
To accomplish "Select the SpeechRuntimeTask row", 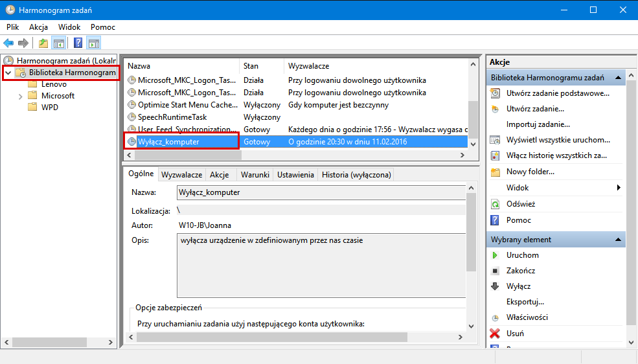I will click(x=172, y=117).
